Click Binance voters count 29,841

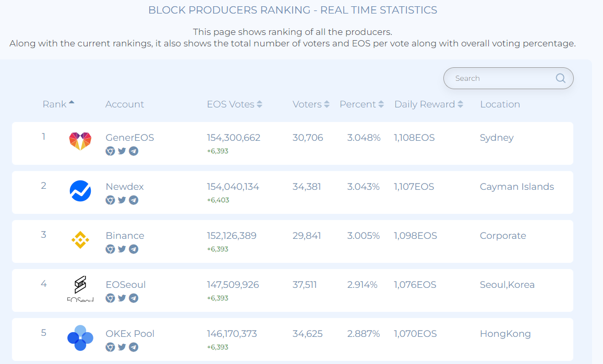[307, 236]
